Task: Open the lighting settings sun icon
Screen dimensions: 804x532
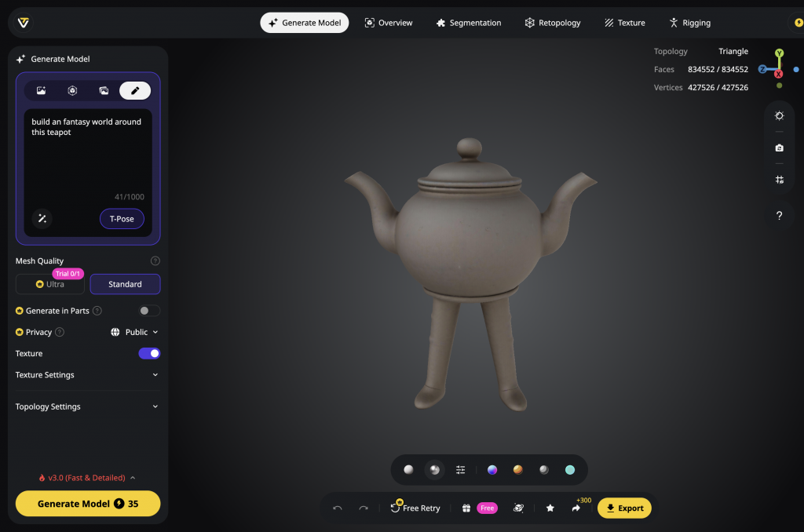Action: [x=779, y=115]
